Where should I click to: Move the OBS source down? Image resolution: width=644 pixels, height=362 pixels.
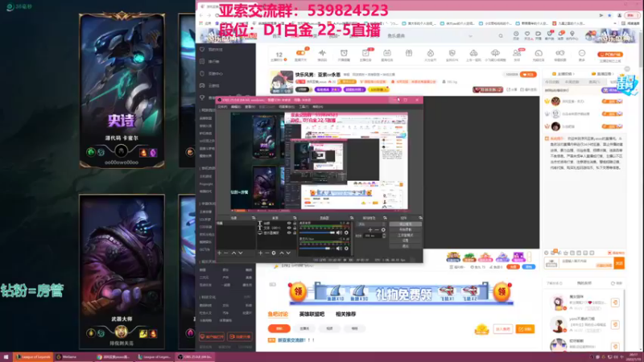pyautogui.click(x=288, y=253)
